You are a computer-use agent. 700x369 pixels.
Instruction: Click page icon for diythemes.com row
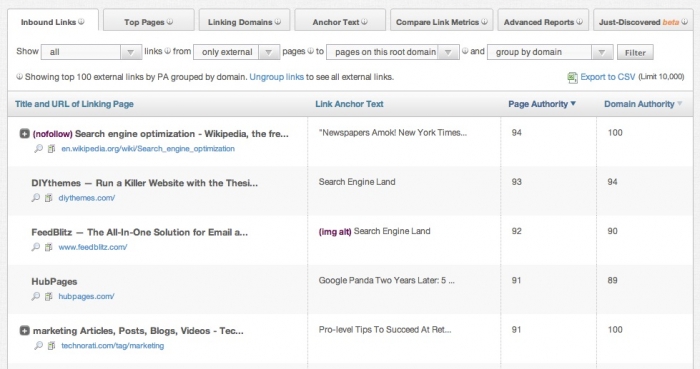tap(49, 198)
